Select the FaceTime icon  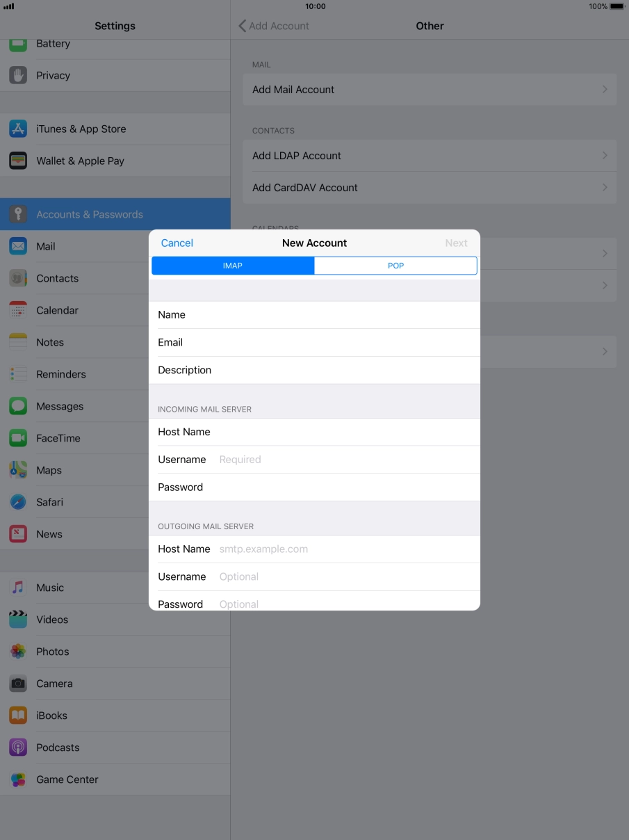(x=17, y=438)
